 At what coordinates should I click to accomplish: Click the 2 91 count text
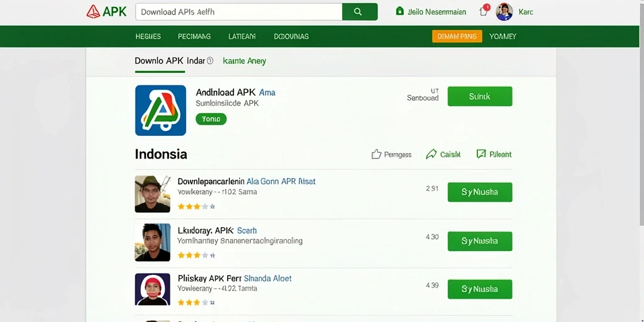[x=432, y=189]
